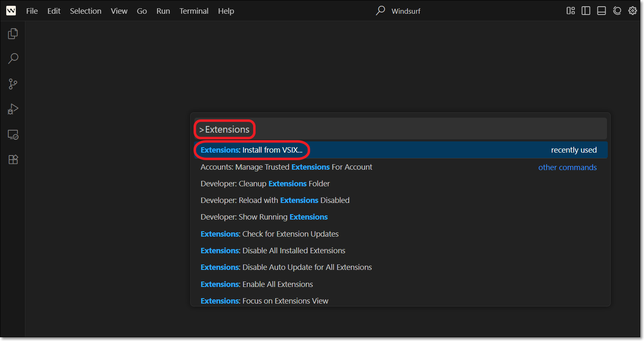Select Extensions: Disable All Installed Extensions
644x341 pixels.
[x=400, y=251]
